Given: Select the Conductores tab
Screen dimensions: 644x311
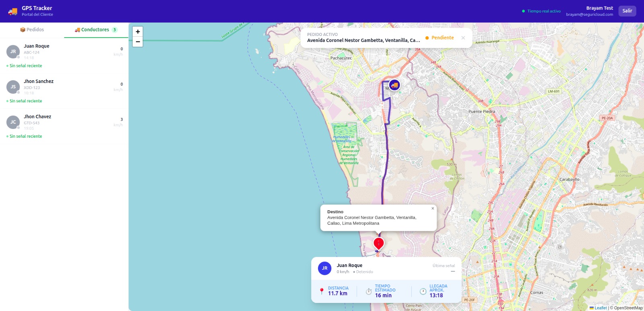Looking at the screenshot, I should (96, 30).
